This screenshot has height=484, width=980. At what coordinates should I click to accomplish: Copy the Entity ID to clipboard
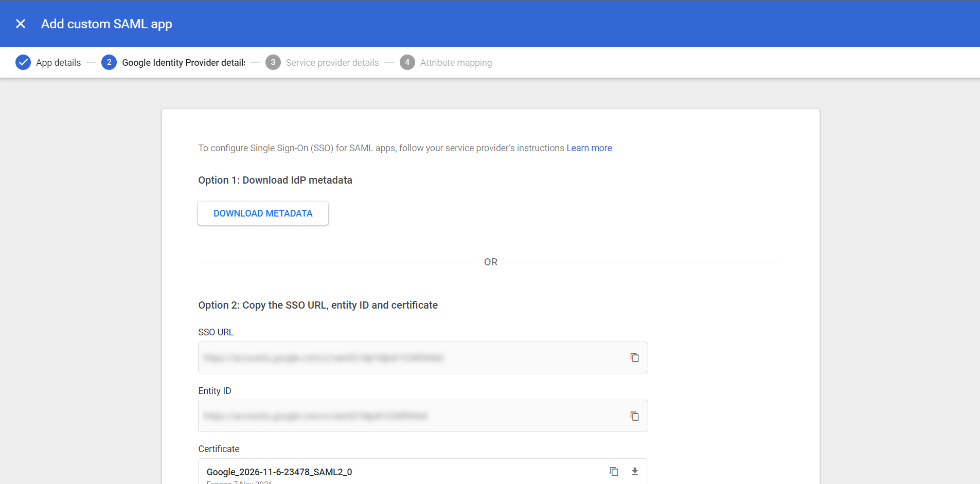(x=634, y=416)
